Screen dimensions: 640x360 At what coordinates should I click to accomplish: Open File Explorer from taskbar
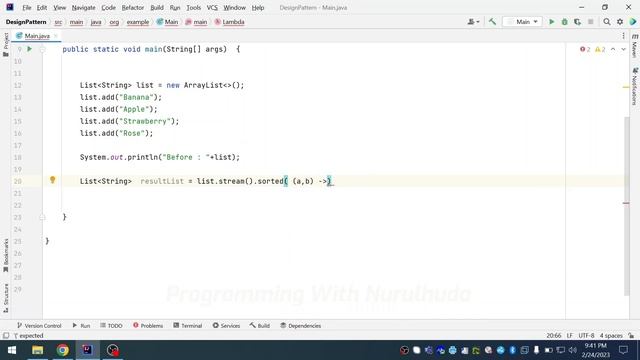point(38,350)
